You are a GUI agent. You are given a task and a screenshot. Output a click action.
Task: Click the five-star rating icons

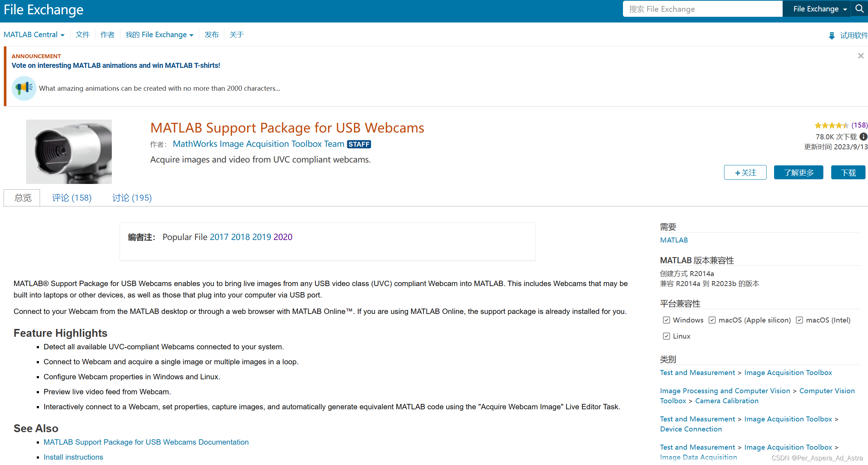pyautogui.click(x=831, y=125)
